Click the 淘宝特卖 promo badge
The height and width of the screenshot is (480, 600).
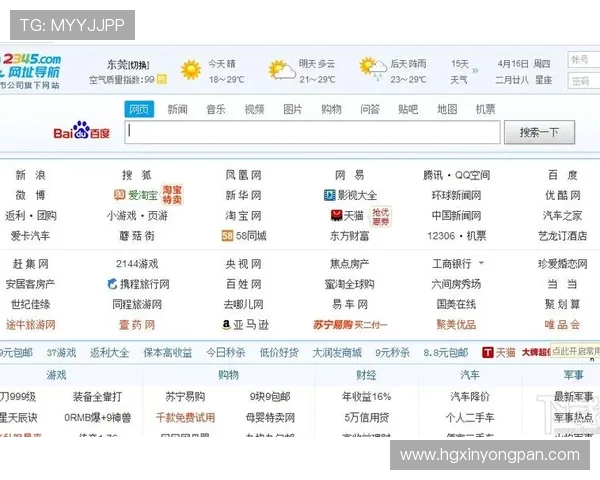click(x=172, y=195)
